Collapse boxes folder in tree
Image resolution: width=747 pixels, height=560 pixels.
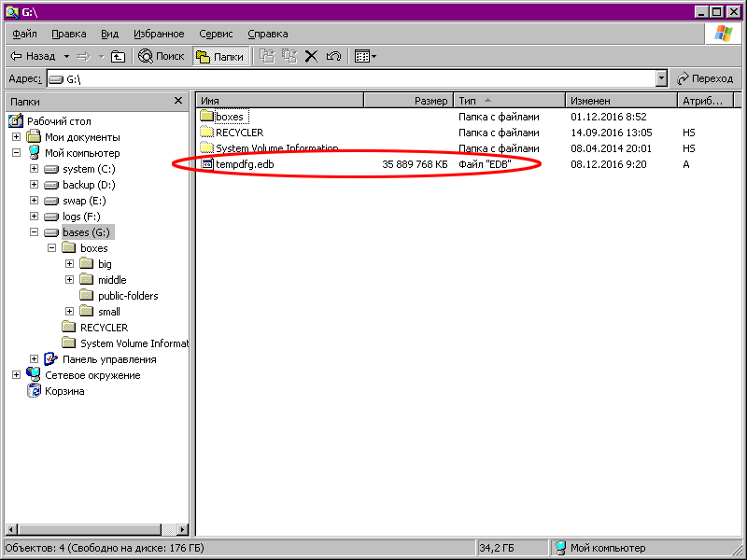tap(52, 248)
